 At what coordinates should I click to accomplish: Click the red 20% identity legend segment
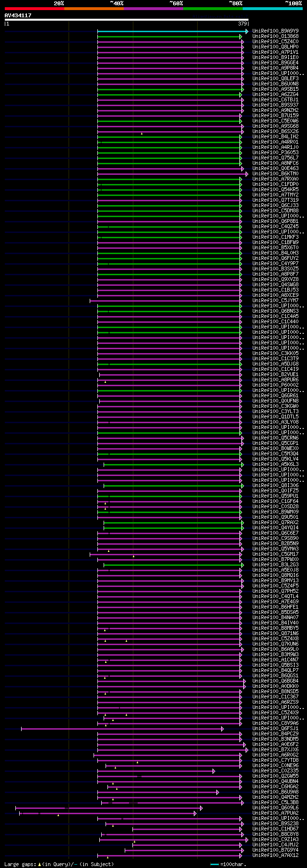[x=35, y=9]
